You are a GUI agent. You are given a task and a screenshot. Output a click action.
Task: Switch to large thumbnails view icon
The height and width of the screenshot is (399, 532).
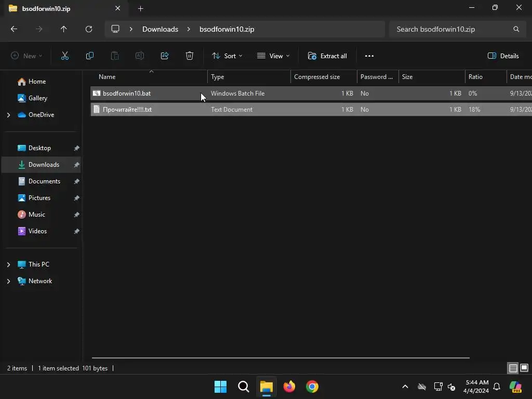tap(524, 368)
